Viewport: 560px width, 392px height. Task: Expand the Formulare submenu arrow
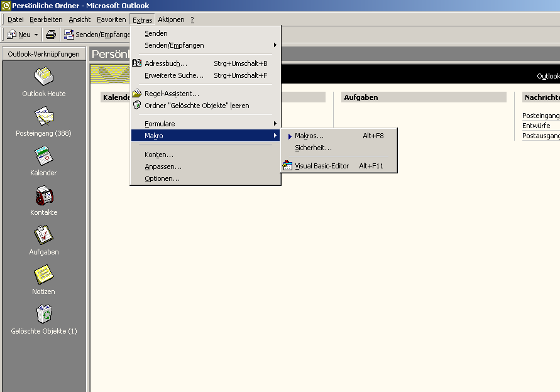pyautogui.click(x=275, y=124)
